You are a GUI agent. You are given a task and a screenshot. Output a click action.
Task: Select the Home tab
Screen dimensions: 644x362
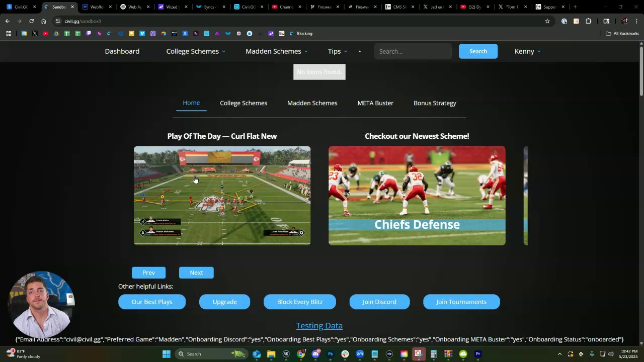coord(191,103)
